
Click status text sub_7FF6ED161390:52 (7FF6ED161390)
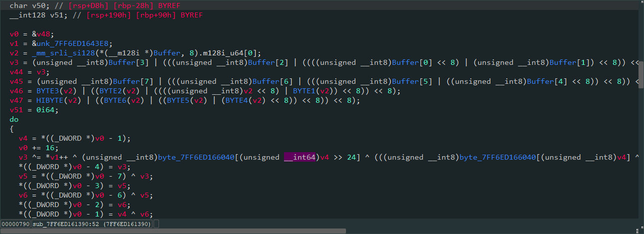tap(91, 224)
